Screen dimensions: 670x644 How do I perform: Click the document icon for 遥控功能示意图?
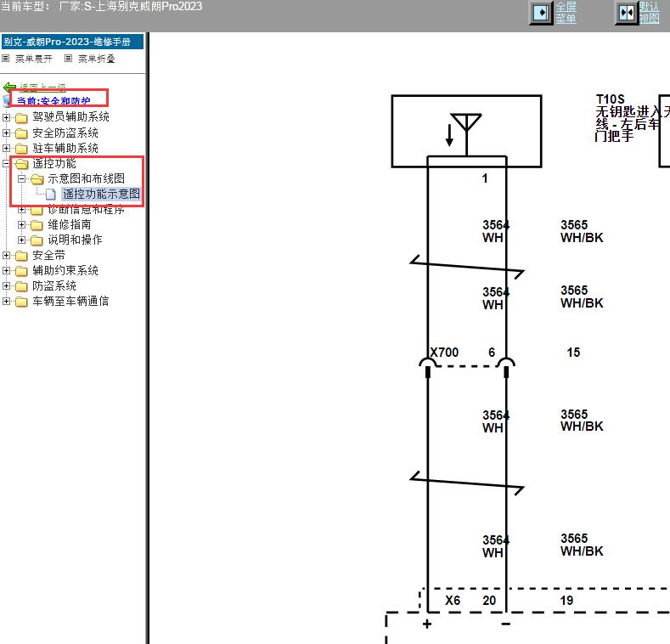click(51, 195)
